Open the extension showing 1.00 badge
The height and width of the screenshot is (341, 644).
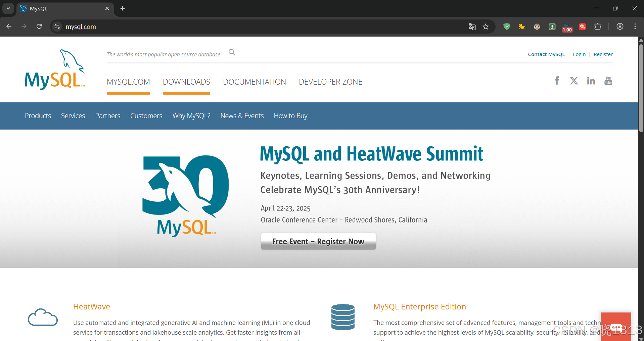coord(567,28)
